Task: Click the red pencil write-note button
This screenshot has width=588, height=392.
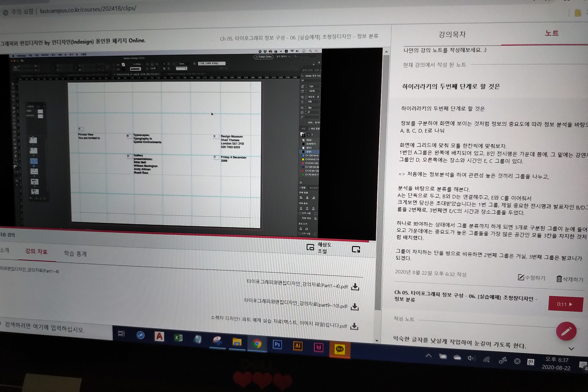Action: pos(566,331)
